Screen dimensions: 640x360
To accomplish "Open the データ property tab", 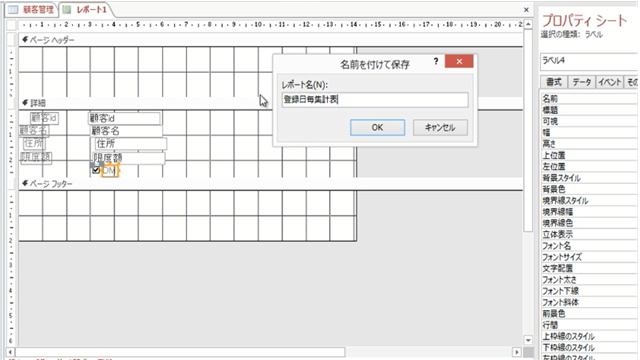I will coord(582,82).
